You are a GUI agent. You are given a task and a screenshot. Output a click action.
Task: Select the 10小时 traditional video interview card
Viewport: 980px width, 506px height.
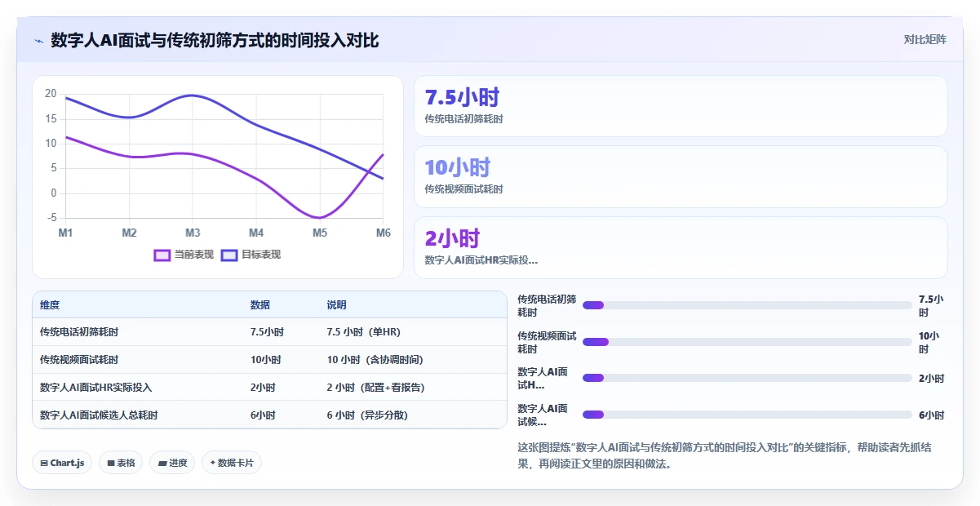click(x=681, y=176)
